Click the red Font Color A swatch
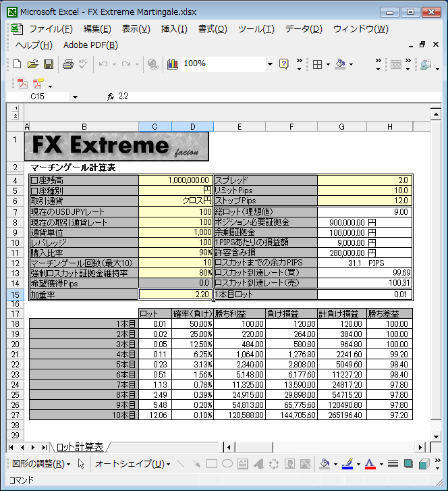The width and height of the screenshot is (448, 491). (370, 464)
